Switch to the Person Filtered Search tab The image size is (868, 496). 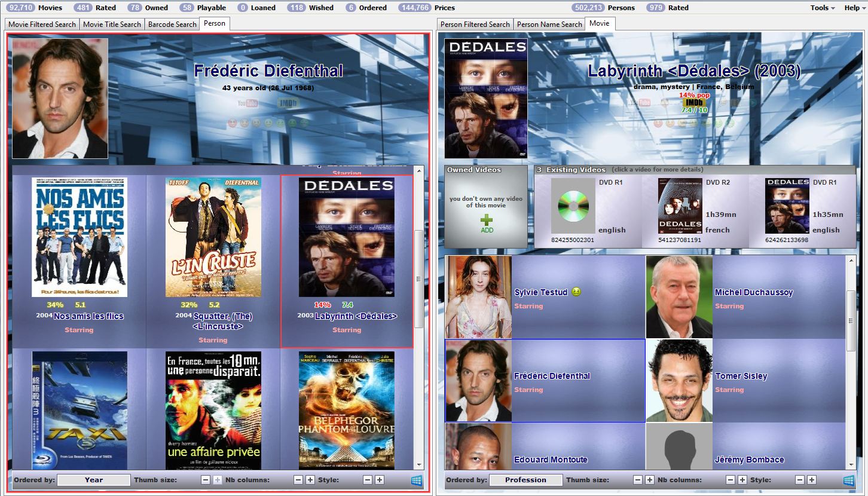tap(475, 25)
